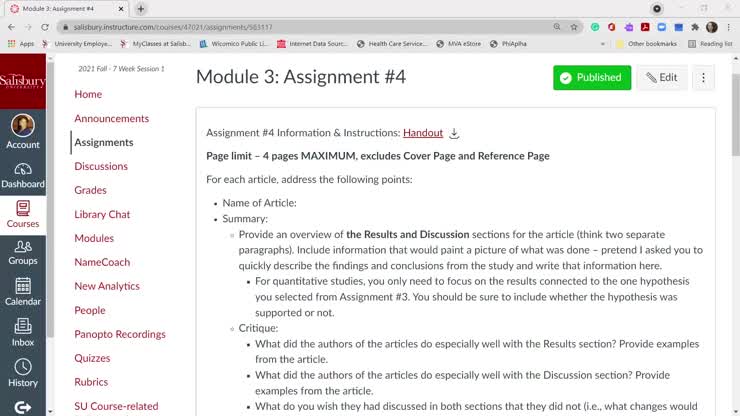
Task: Collapse the global navigation arrow at bottom
Action: pos(23,407)
